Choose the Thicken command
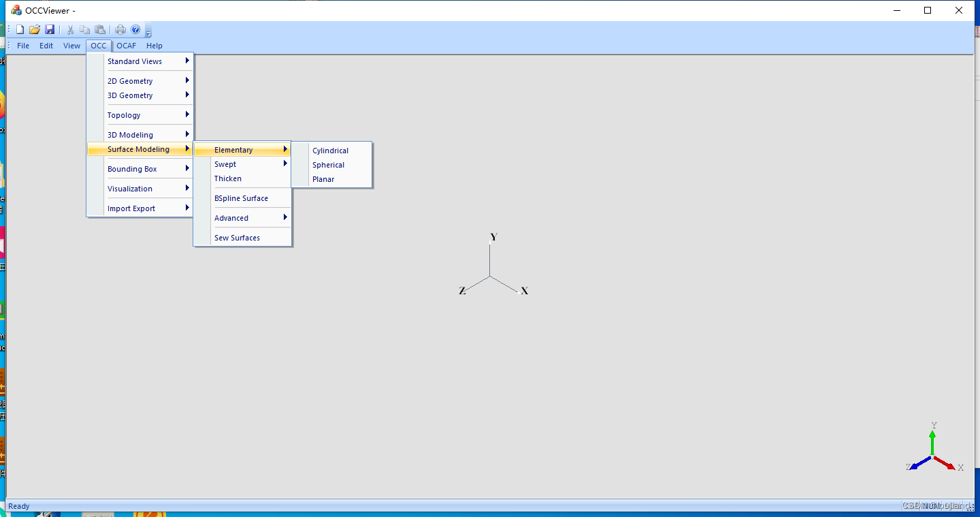Screen dimensions: 980x517 228,178
